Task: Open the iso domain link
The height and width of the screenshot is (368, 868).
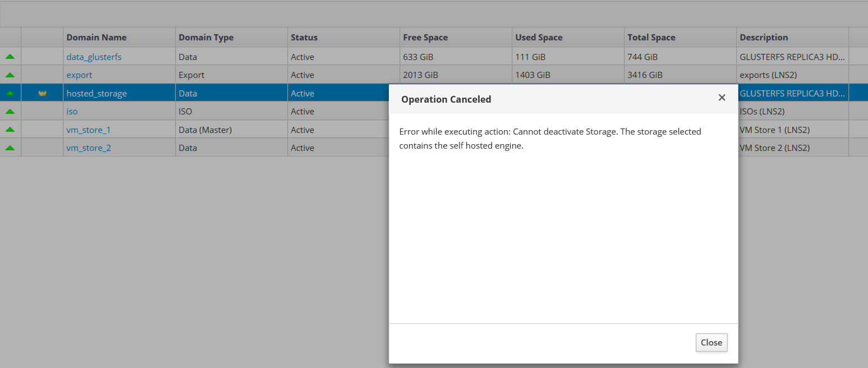Action: pos(72,112)
